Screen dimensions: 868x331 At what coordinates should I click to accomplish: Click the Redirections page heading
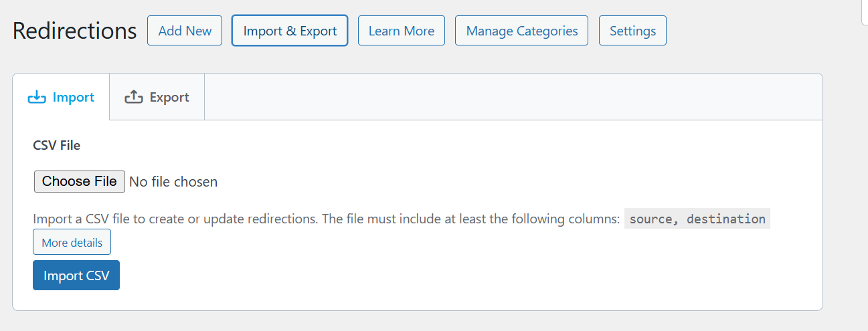[x=74, y=31]
